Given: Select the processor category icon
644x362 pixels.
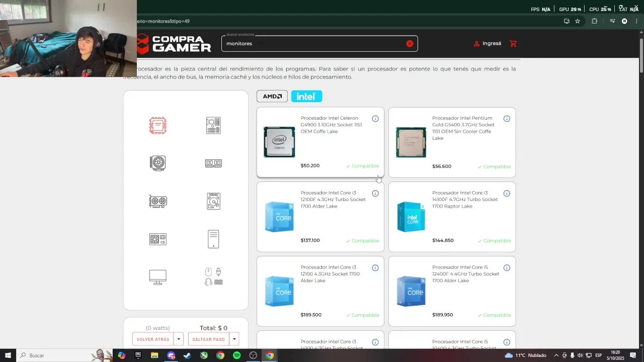Looking at the screenshot, I should 157,125.
